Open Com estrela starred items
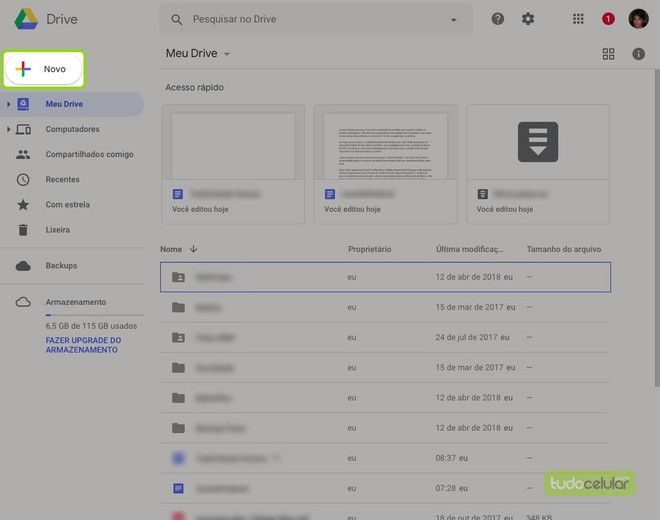660x520 pixels. [x=67, y=204]
